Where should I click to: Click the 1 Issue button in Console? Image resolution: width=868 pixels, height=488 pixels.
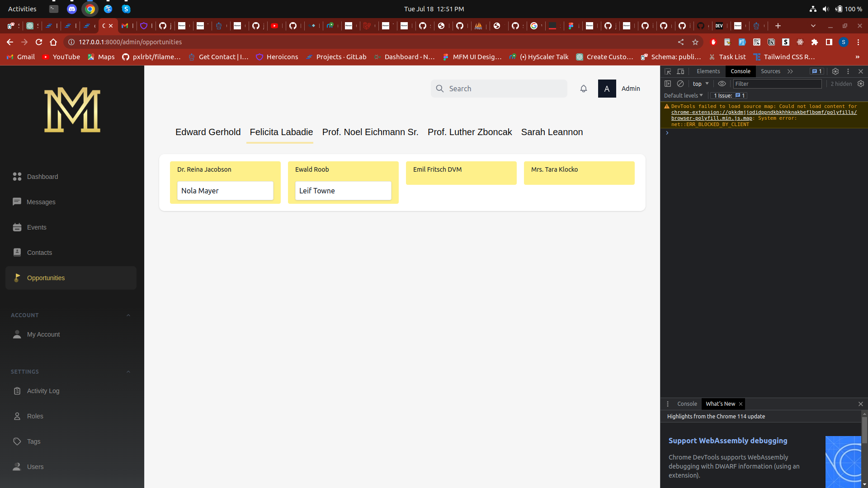729,95
